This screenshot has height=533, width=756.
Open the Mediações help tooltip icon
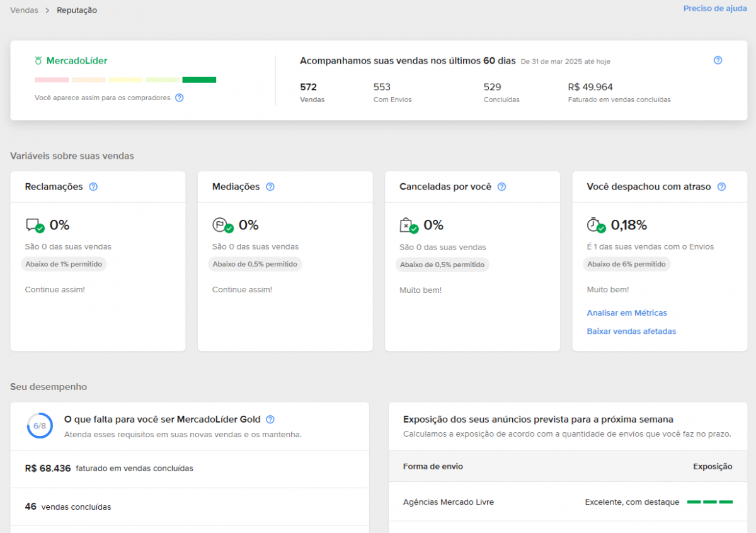coord(270,186)
